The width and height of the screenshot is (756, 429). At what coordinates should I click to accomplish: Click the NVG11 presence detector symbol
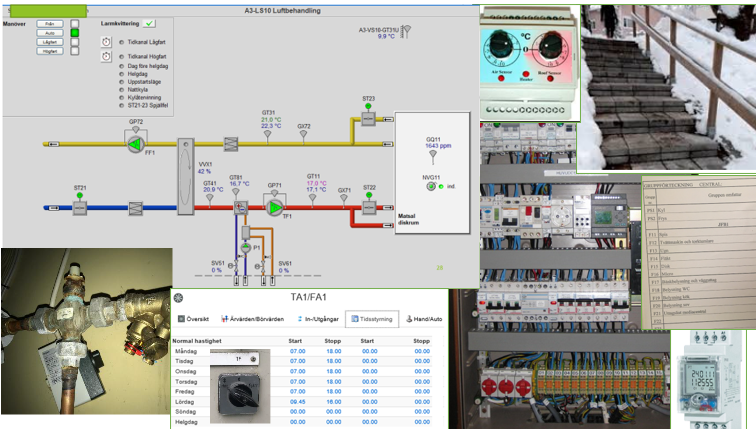click(x=431, y=186)
